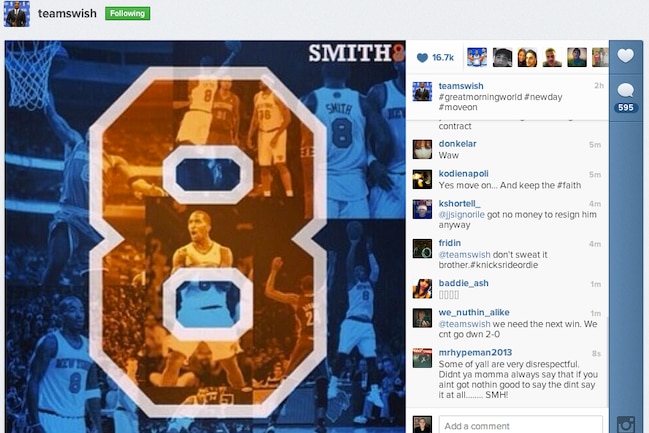Open we_nuthin_alike's profile link
The image size is (649, 433).
pyautogui.click(x=474, y=312)
